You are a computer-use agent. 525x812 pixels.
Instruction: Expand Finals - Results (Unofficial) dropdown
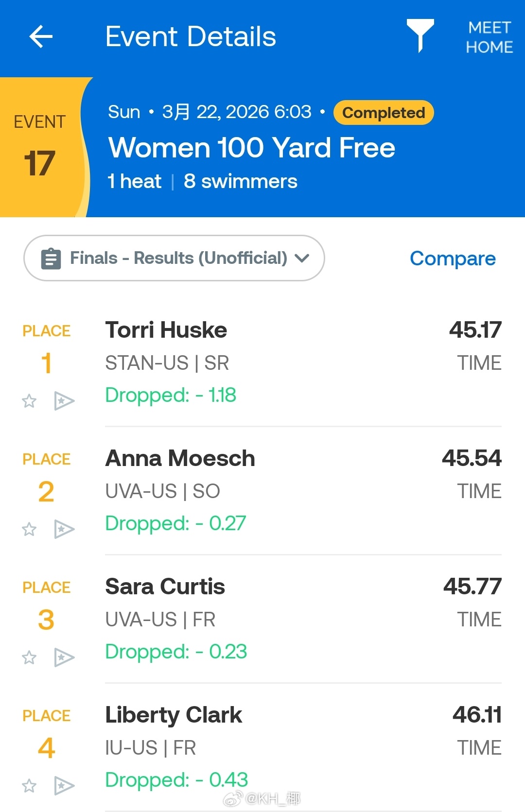178,258
